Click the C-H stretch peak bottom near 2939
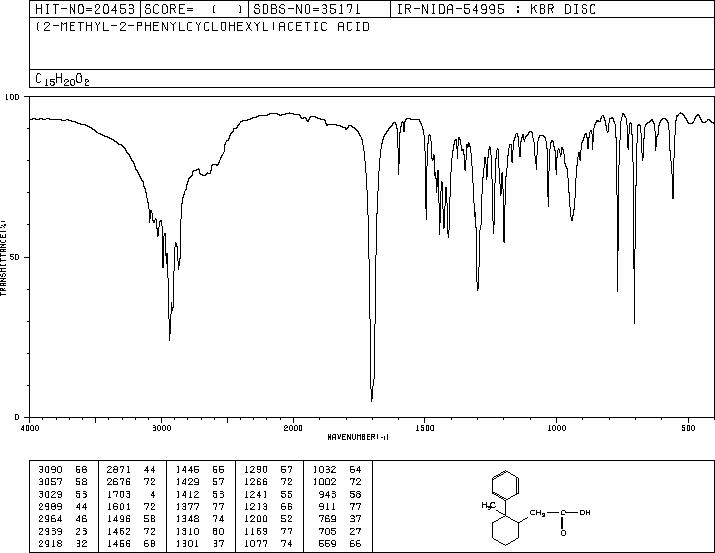Viewport: 715px width, 553px height. point(169,339)
